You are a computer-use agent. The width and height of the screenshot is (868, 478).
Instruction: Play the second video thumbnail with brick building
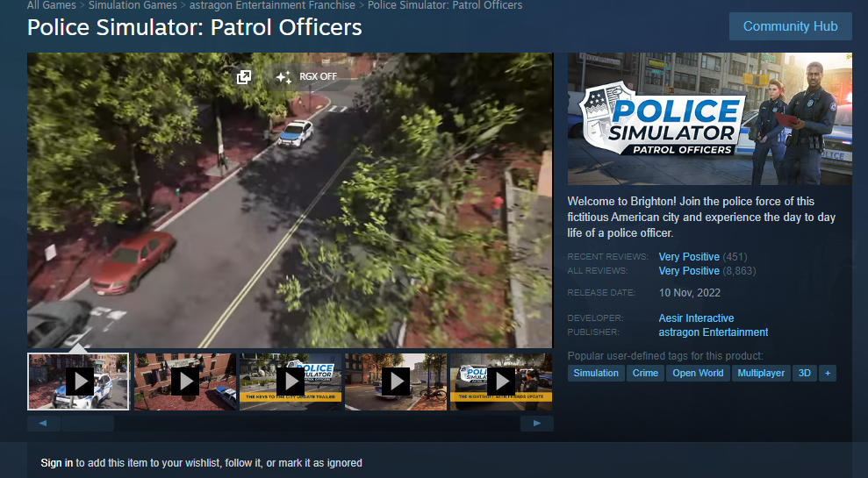pos(185,382)
